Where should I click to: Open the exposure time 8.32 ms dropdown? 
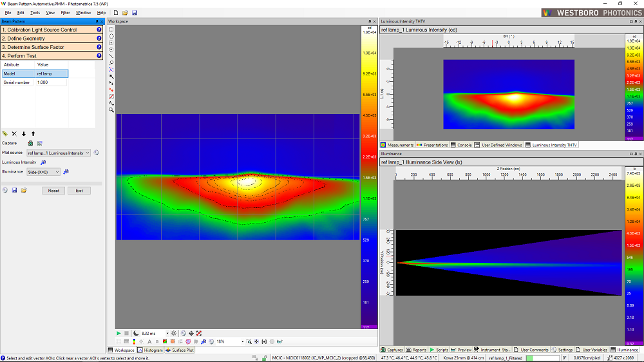pos(167,333)
